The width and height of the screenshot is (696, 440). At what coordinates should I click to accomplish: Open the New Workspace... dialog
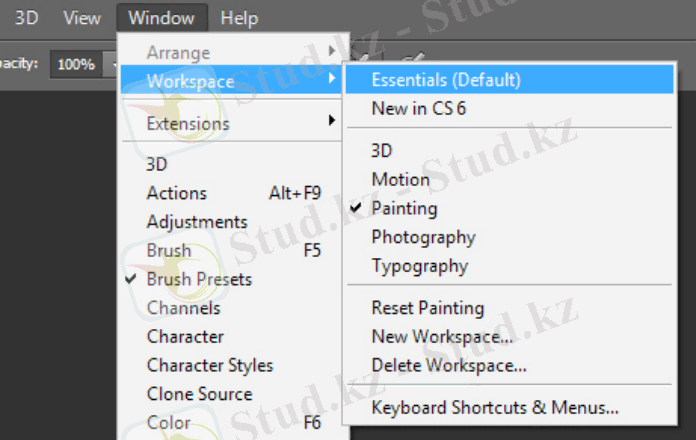click(x=441, y=337)
